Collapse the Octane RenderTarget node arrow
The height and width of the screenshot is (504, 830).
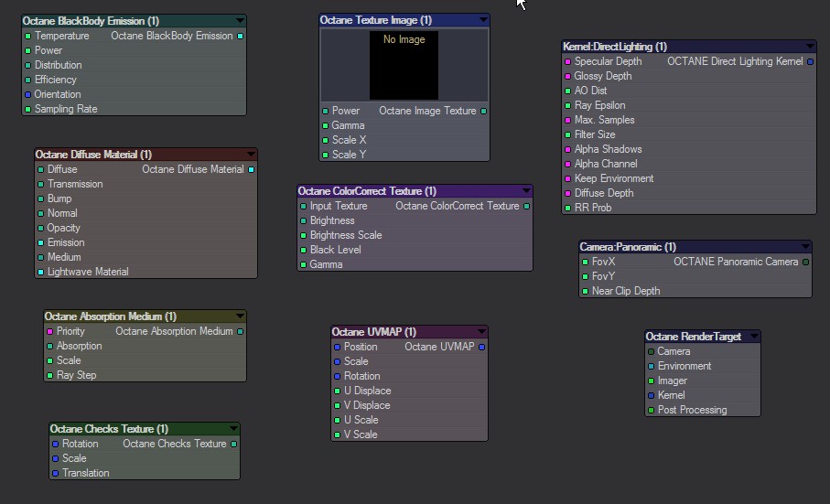point(754,336)
